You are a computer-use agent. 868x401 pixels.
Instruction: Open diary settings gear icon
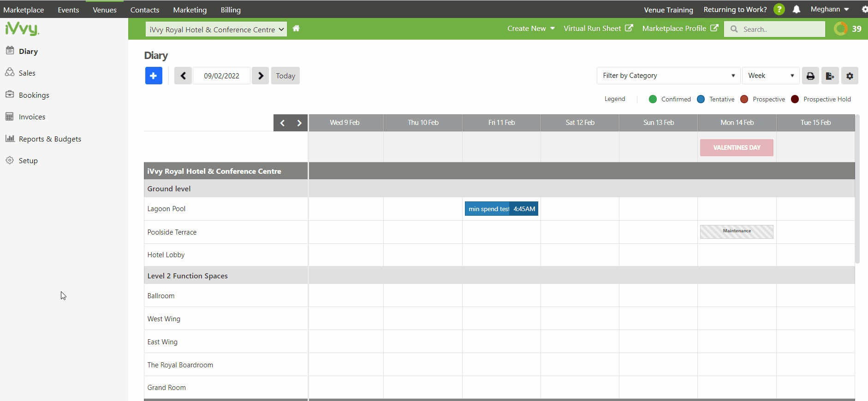point(850,76)
